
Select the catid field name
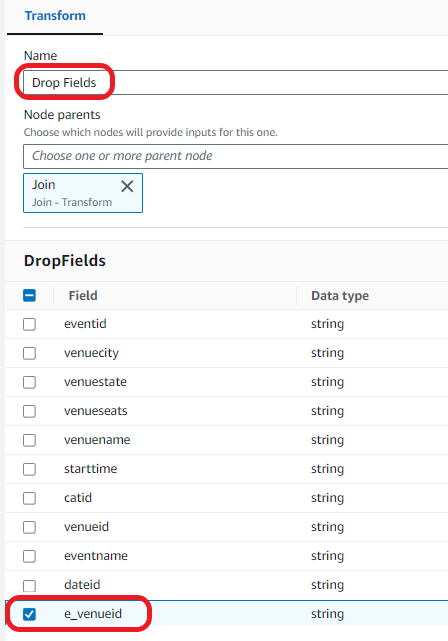[x=78, y=498]
